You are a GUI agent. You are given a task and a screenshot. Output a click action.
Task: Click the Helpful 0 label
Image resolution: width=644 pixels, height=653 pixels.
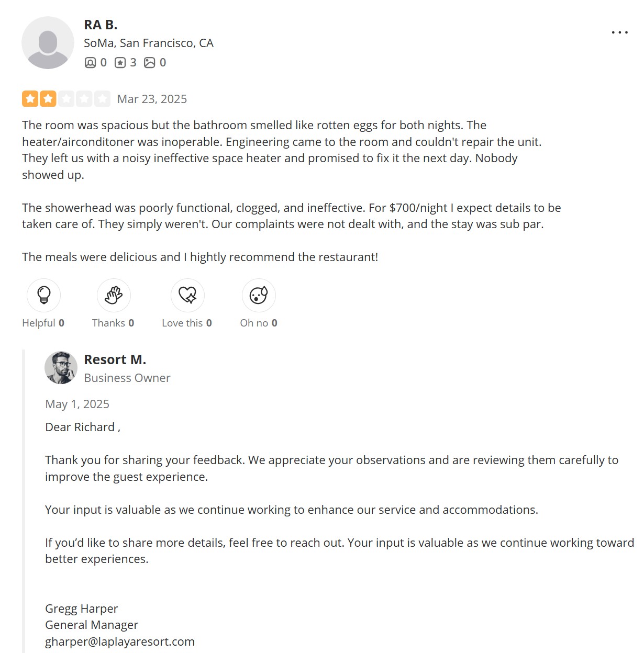[x=43, y=323]
